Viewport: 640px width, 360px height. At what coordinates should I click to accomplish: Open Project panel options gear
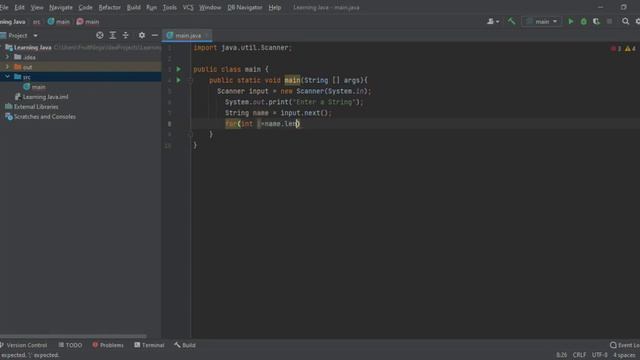[x=142, y=36]
